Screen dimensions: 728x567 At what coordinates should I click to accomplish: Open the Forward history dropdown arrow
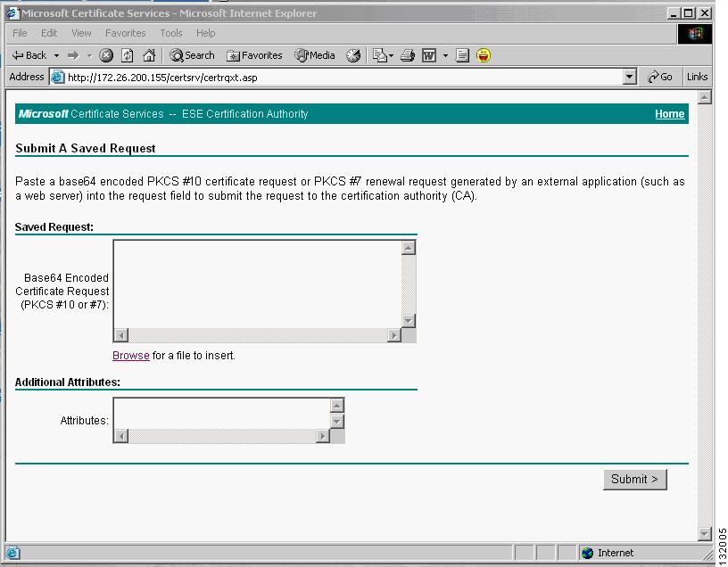tap(89, 55)
